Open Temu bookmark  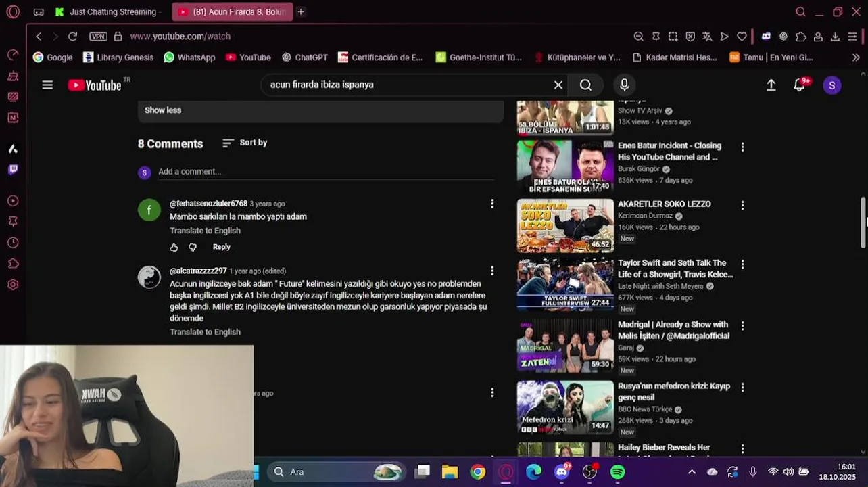pos(771,57)
